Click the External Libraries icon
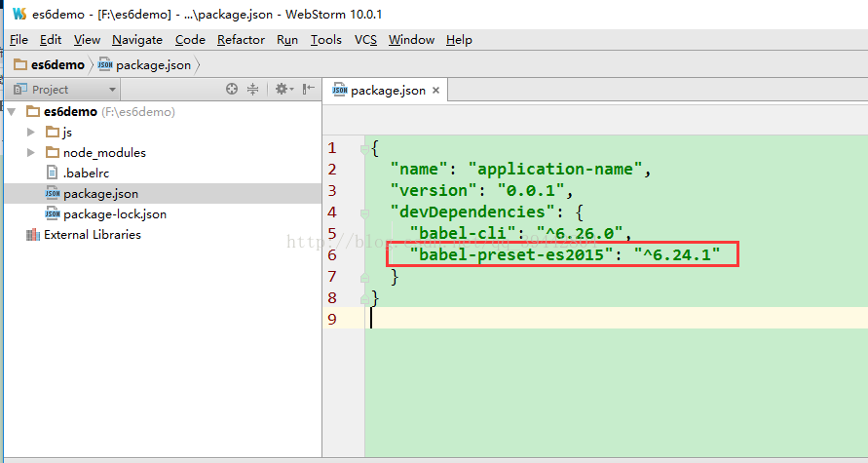The image size is (868, 463). [33, 235]
